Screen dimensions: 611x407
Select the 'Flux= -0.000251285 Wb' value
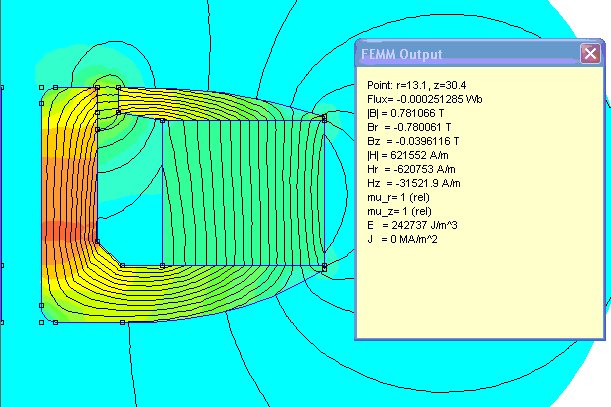pos(425,99)
